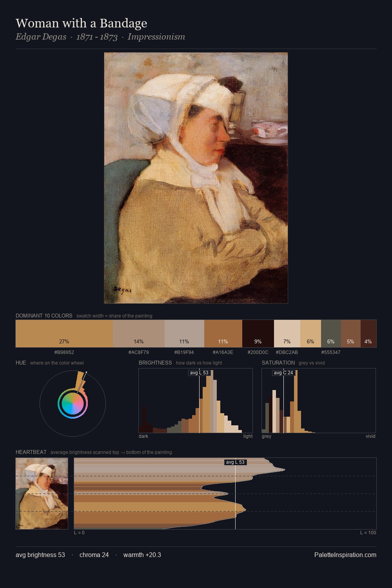Click the 'dark' brightness axis label
Screen dimensions: 392x588
pos(143,436)
